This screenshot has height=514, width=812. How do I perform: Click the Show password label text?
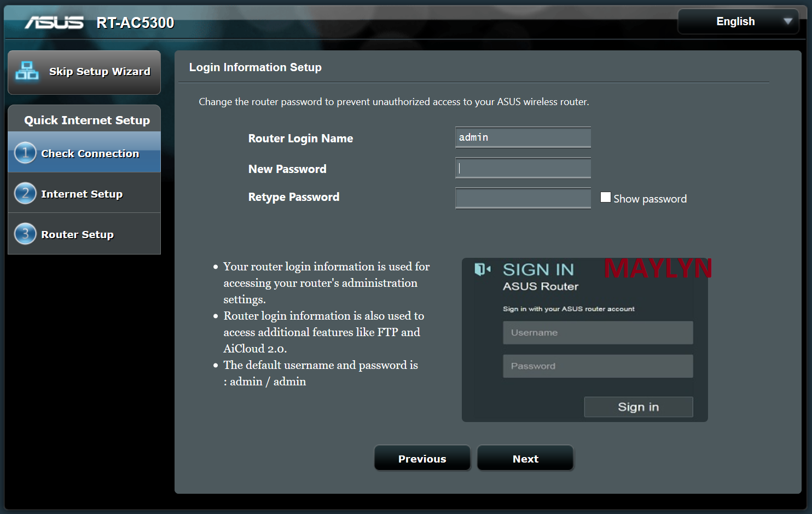tap(649, 199)
